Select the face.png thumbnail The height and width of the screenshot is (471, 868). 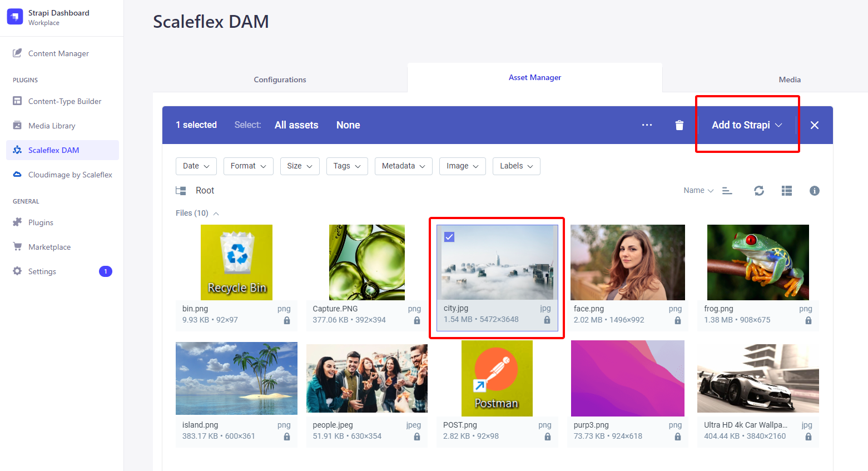pyautogui.click(x=628, y=262)
